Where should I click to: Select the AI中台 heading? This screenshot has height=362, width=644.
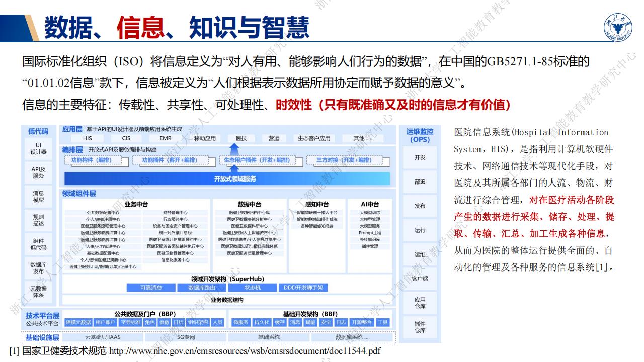(x=370, y=204)
